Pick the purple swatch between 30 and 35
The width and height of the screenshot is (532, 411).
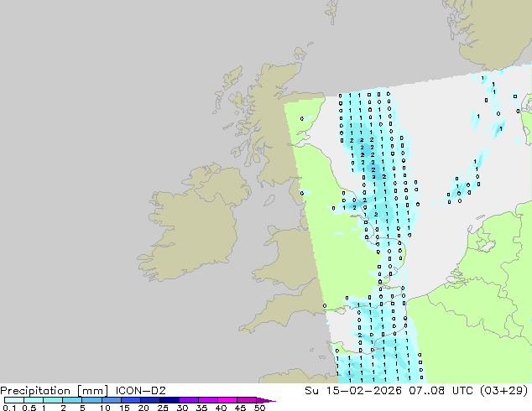(188, 400)
